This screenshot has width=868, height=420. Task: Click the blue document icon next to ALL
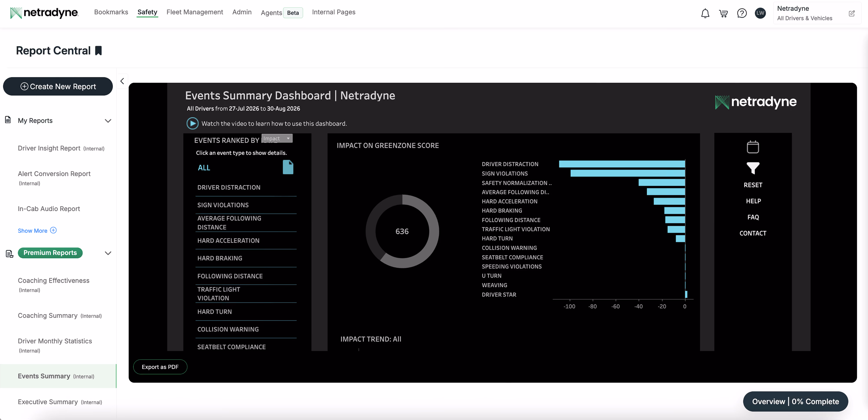[288, 167]
